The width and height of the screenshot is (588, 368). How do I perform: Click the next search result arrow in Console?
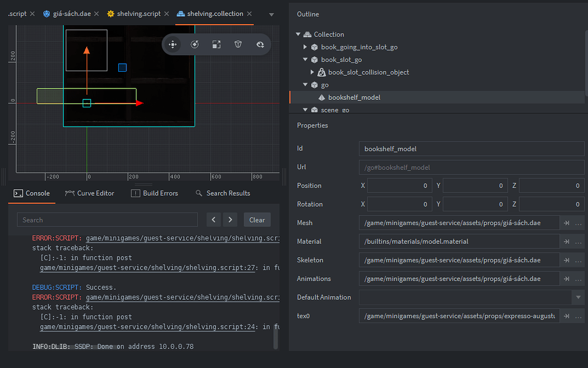[229, 219]
